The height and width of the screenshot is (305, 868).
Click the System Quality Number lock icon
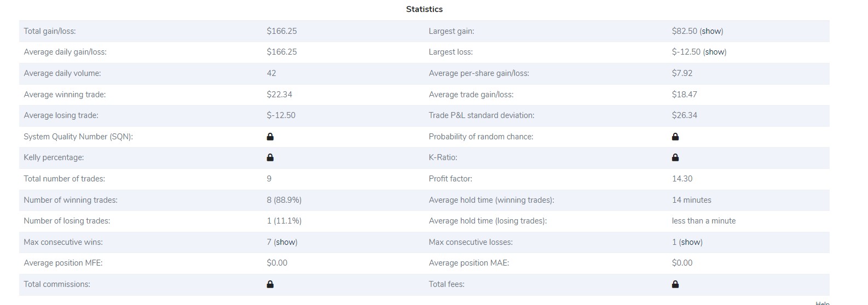click(x=270, y=137)
